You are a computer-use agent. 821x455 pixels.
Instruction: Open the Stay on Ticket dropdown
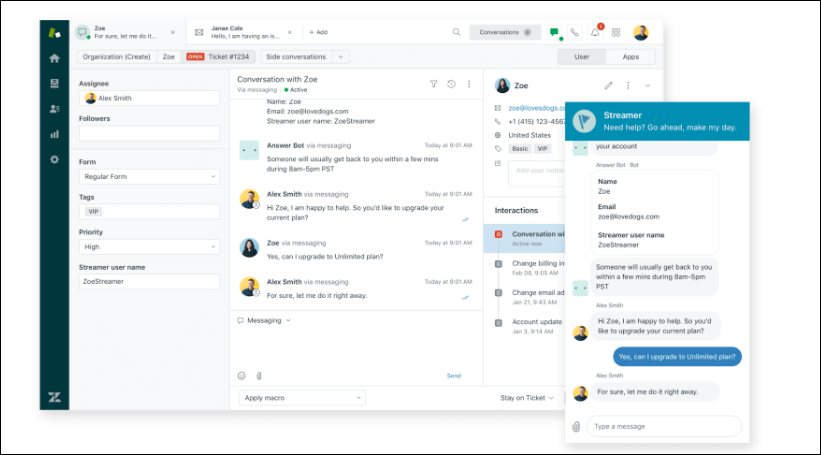pyautogui.click(x=527, y=398)
